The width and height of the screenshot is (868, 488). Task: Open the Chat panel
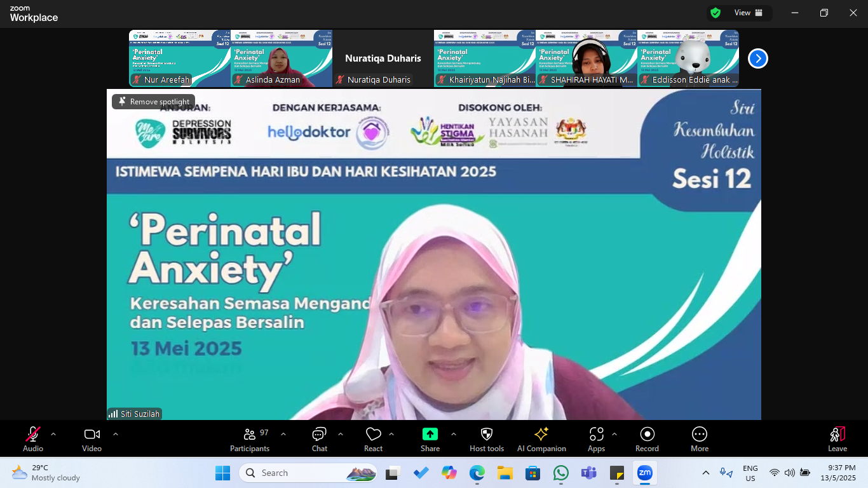coord(319,439)
